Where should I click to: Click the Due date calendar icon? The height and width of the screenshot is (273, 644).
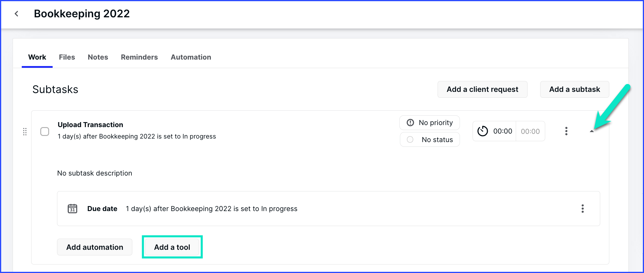72,209
